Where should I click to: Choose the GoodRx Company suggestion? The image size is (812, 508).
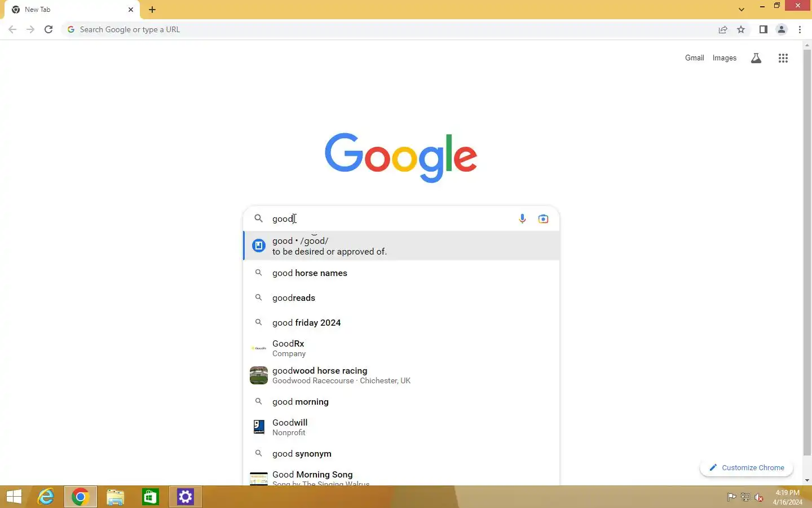(401, 348)
